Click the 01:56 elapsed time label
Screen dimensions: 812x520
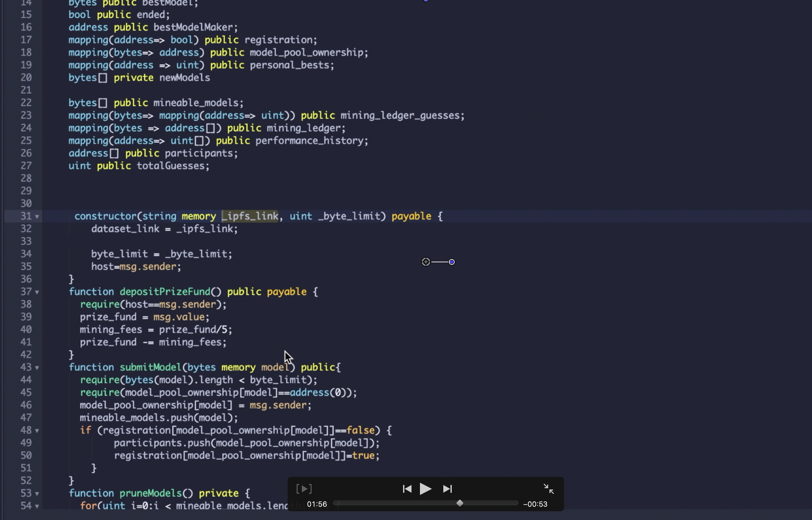coord(317,504)
